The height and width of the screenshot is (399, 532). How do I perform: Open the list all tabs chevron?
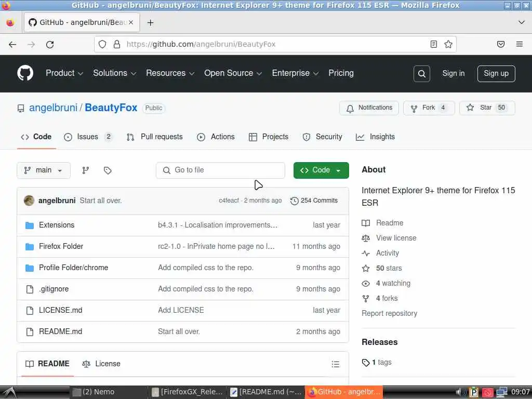521,22
